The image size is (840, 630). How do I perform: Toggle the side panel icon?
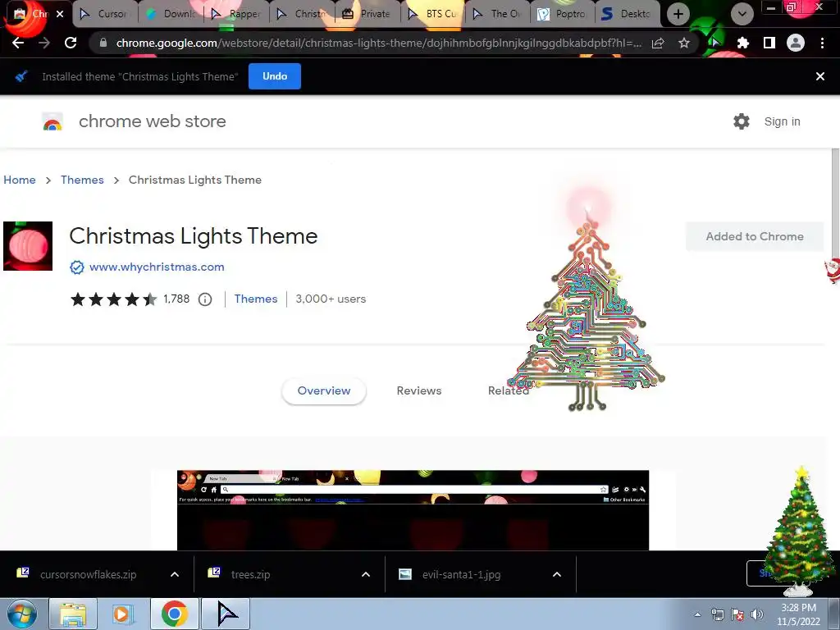pos(769,43)
